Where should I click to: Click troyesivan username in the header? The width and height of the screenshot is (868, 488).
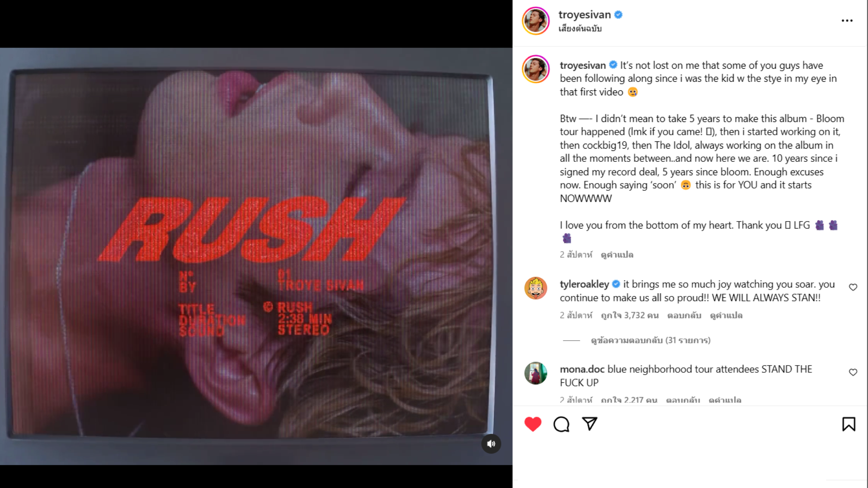[x=585, y=14]
